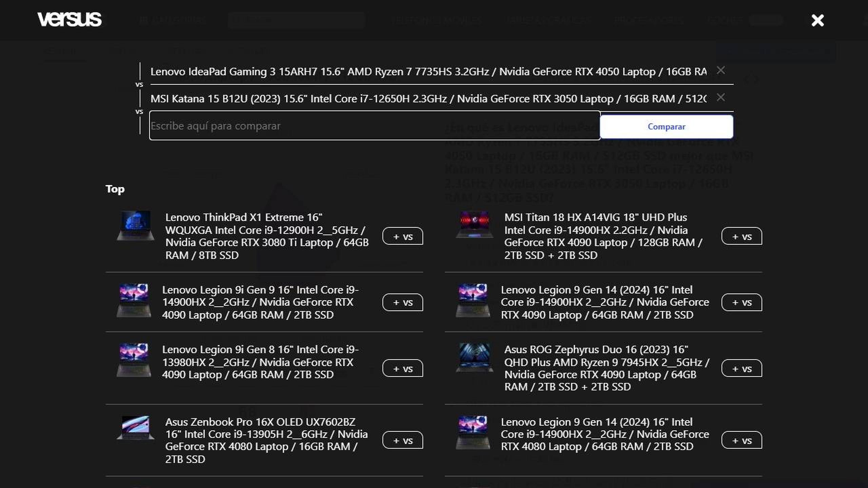Select the Lenovo IdeaPad Gaming 3 15ARH7 entry
Image resolution: width=868 pixels, height=488 pixels.
click(x=429, y=71)
